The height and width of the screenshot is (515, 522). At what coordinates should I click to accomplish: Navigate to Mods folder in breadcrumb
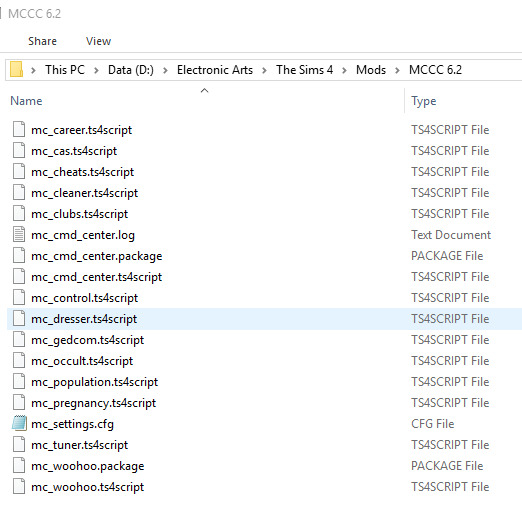tap(371, 70)
